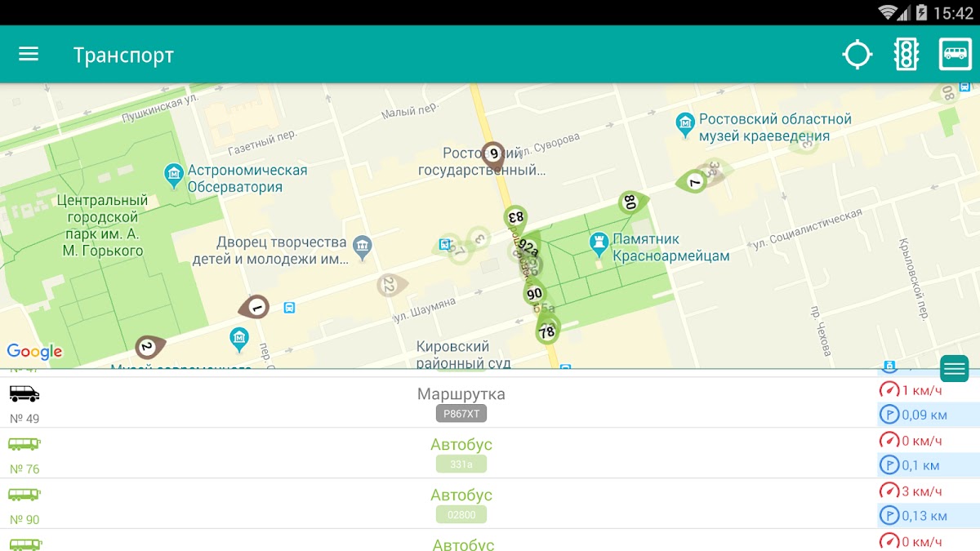
Task: Tap the brown route 1 marker
Action: coord(256,307)
